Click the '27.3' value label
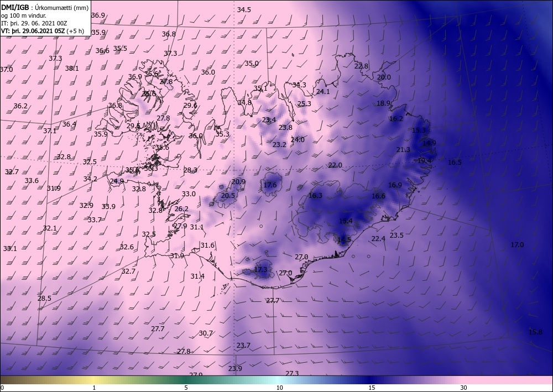Screen dimensions: 553x392 [x=292, y=373]
